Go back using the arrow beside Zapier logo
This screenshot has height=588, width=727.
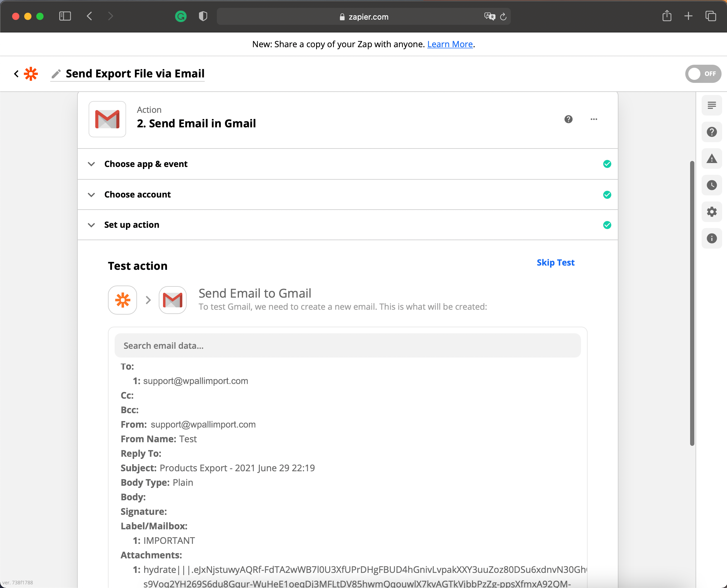16,73
